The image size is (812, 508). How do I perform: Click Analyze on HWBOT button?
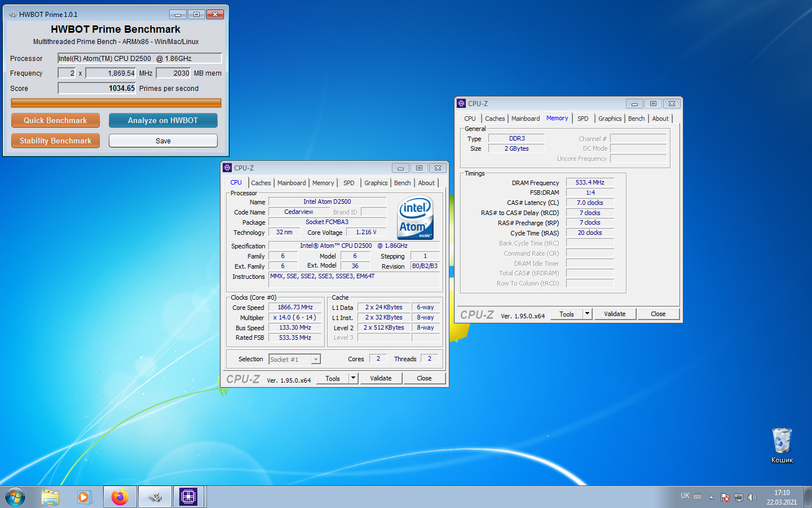(163, 120)
